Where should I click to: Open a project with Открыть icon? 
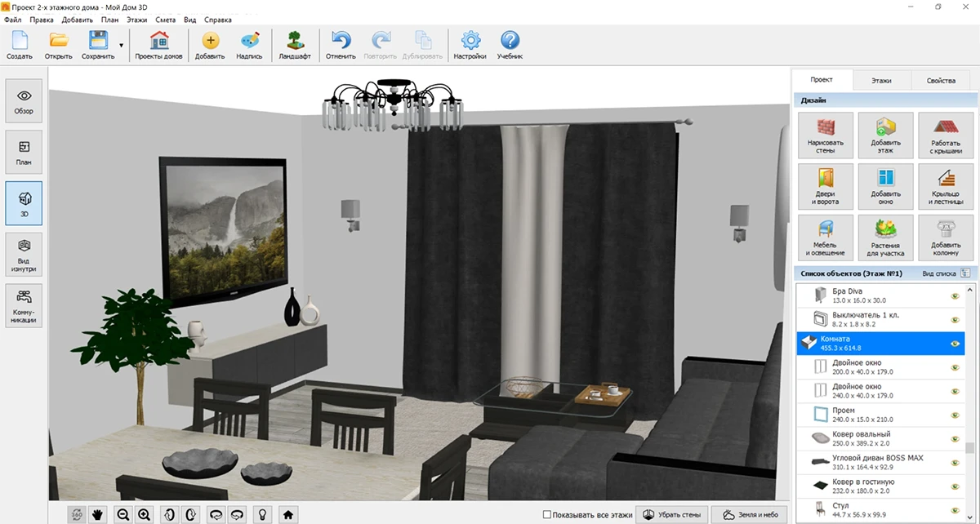[x=58, y=45]
